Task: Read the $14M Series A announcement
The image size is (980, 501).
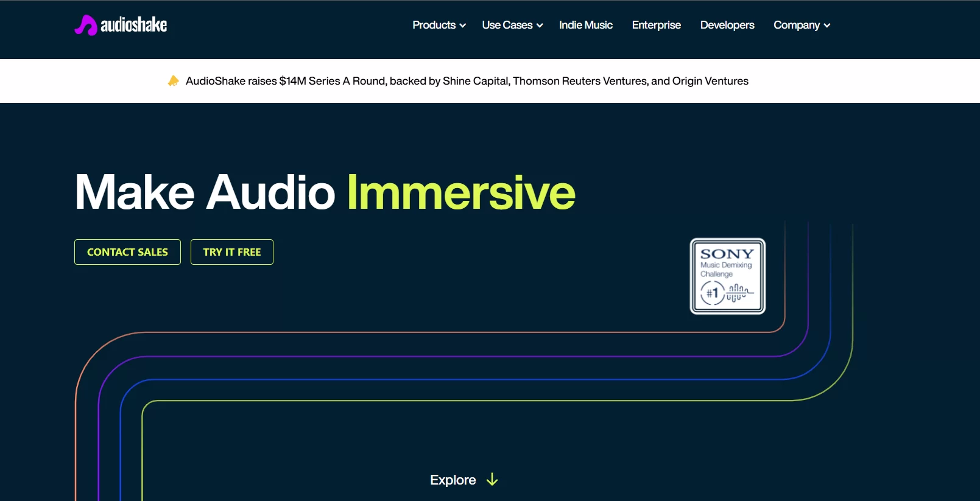Action: click(467, 81)
